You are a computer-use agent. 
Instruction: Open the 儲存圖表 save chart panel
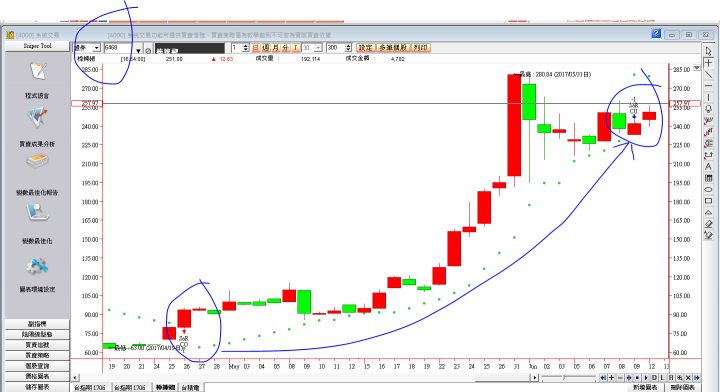[x=37, y=387]
